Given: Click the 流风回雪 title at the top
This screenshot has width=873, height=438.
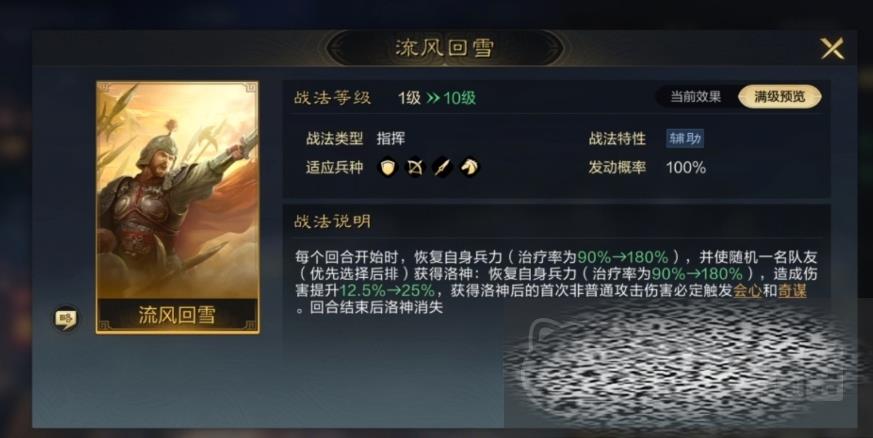Looking at the screenshot, I should pos(444,48).
